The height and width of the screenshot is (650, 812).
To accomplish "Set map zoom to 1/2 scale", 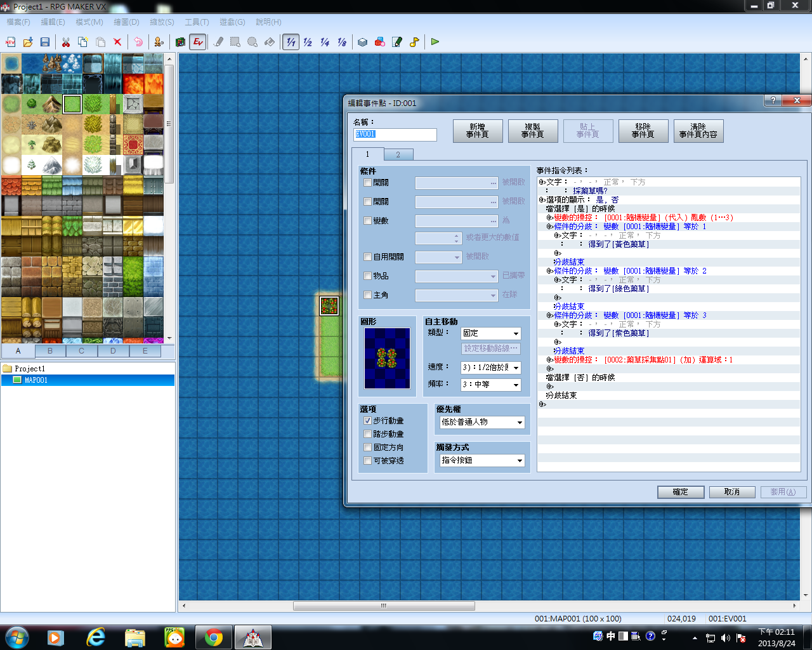I will coord(308,42).
